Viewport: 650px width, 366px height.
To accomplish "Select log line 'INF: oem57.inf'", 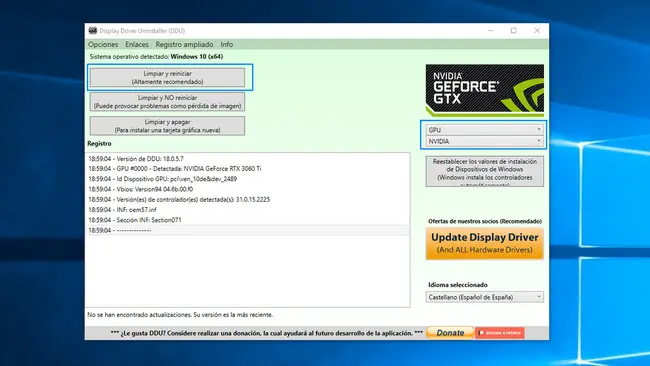I will click(248, 210).
